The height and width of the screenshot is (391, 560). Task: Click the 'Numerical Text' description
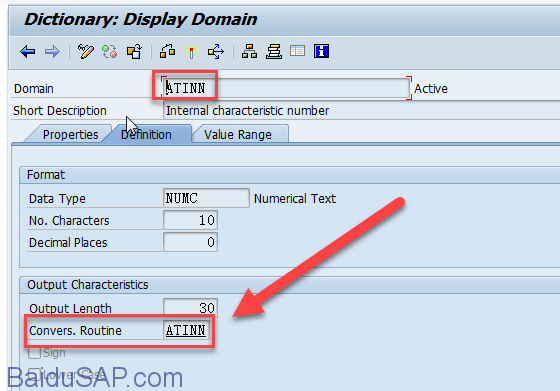(295, 199)
